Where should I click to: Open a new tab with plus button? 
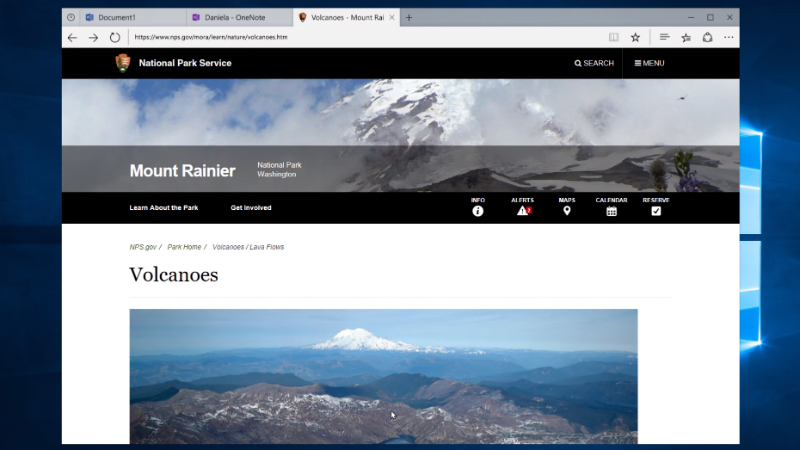[409, 17]
